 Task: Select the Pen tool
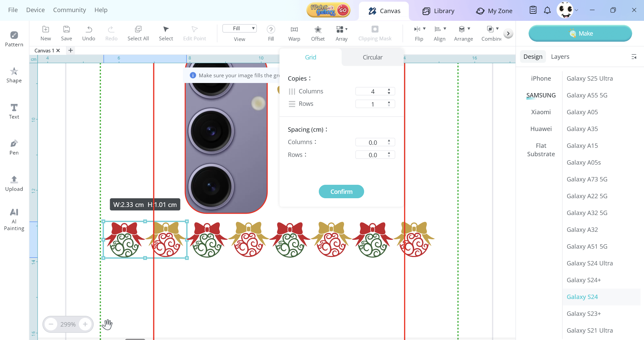pos(14,147)
